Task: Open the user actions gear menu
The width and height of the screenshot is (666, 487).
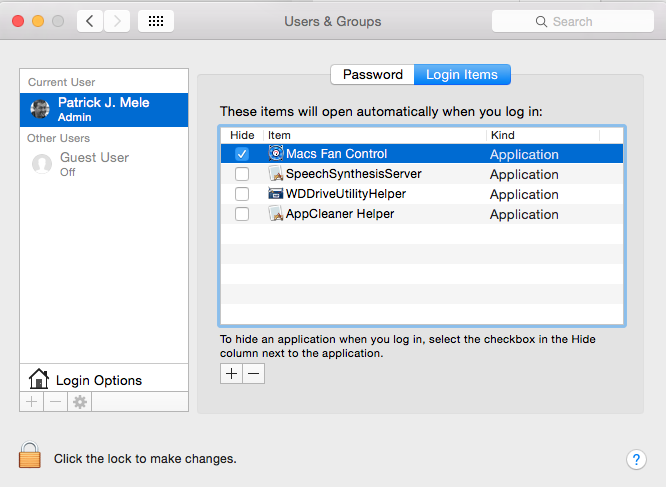Action: pyautogui.click(x=79, y=401)
